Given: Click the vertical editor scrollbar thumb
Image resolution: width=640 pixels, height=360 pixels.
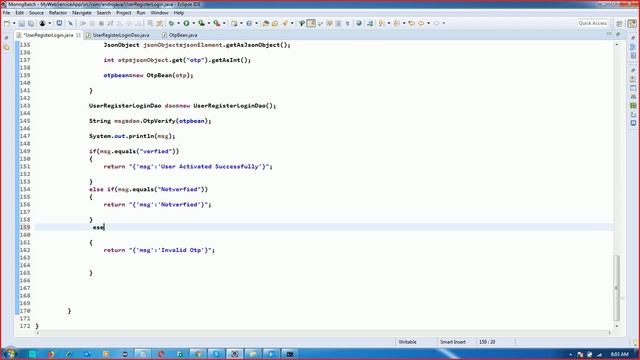Looking at the screenshot, I should tap(616, 287).
